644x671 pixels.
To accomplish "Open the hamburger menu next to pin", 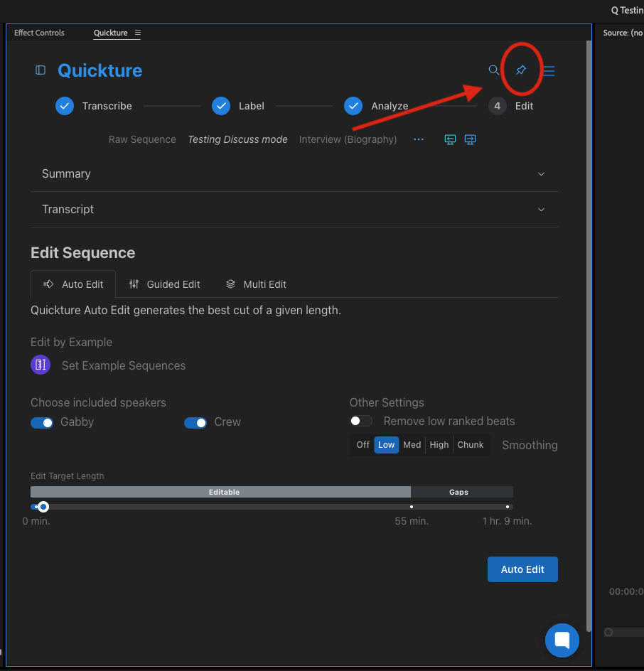I will coord(549,70).
